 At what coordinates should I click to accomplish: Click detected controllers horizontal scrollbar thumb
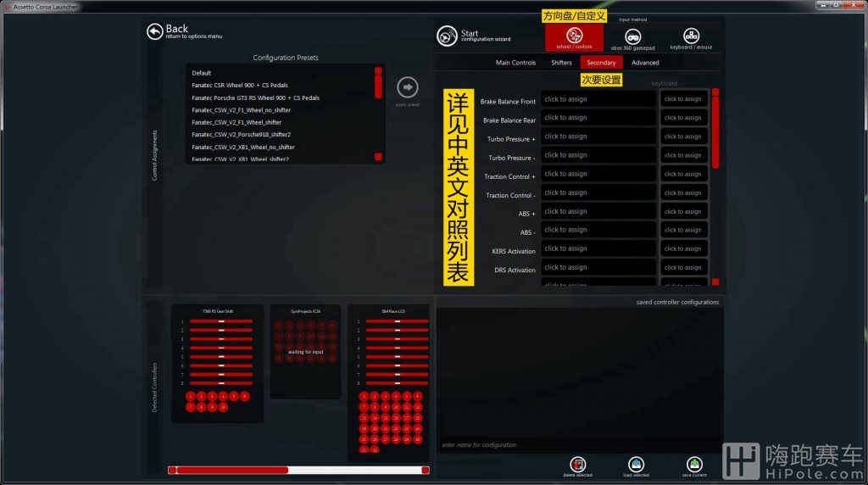(x=232, y=470)
